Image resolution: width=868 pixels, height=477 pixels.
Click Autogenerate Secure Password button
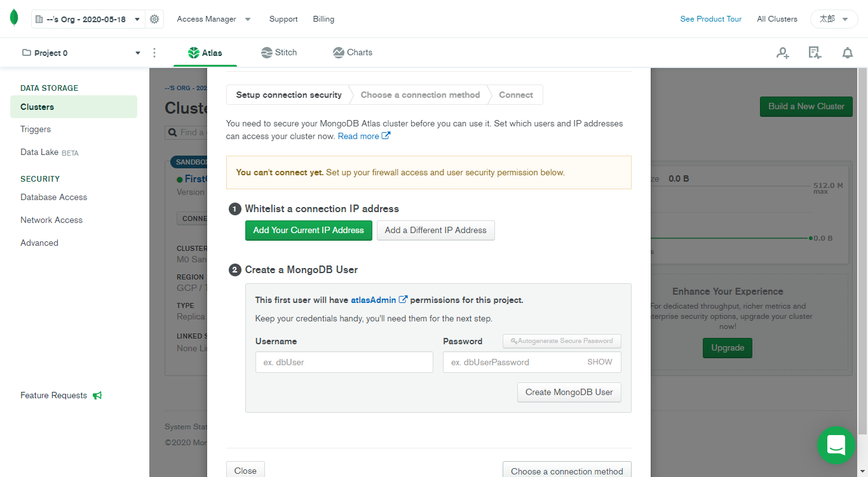[562, 341]
